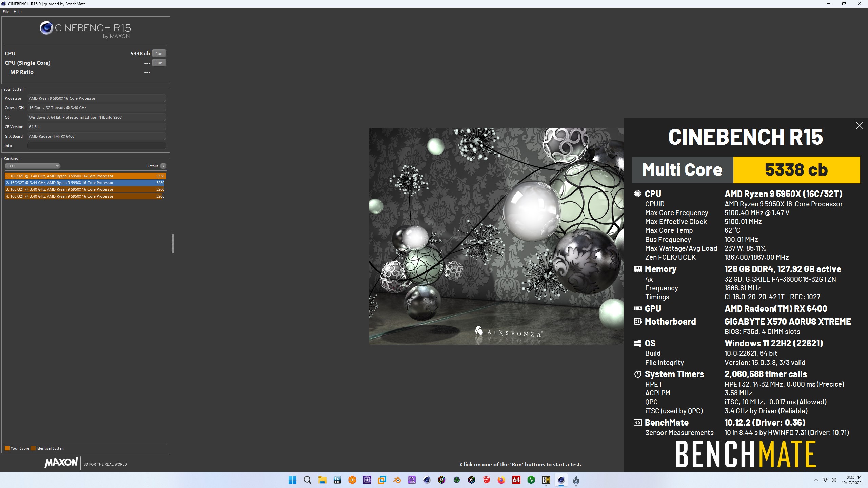Click the OS version field
This screenshot has width=868, height=488.
[x=97, y=117]
